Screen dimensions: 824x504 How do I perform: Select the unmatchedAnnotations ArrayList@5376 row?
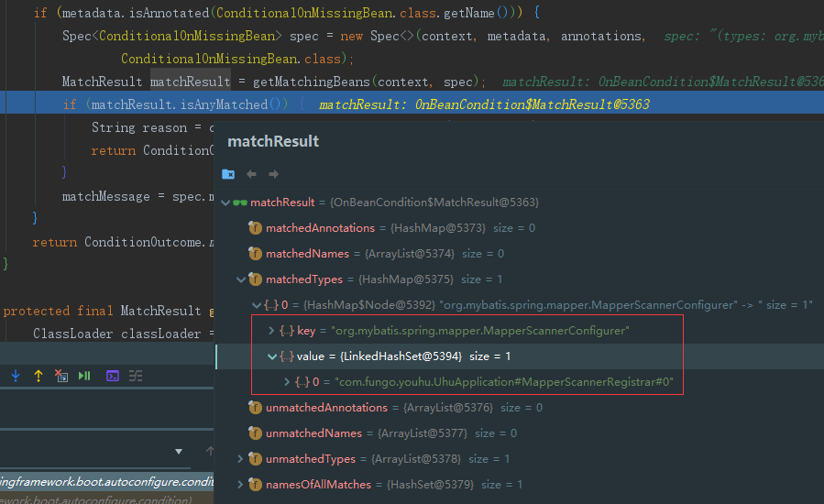point(519,408)
